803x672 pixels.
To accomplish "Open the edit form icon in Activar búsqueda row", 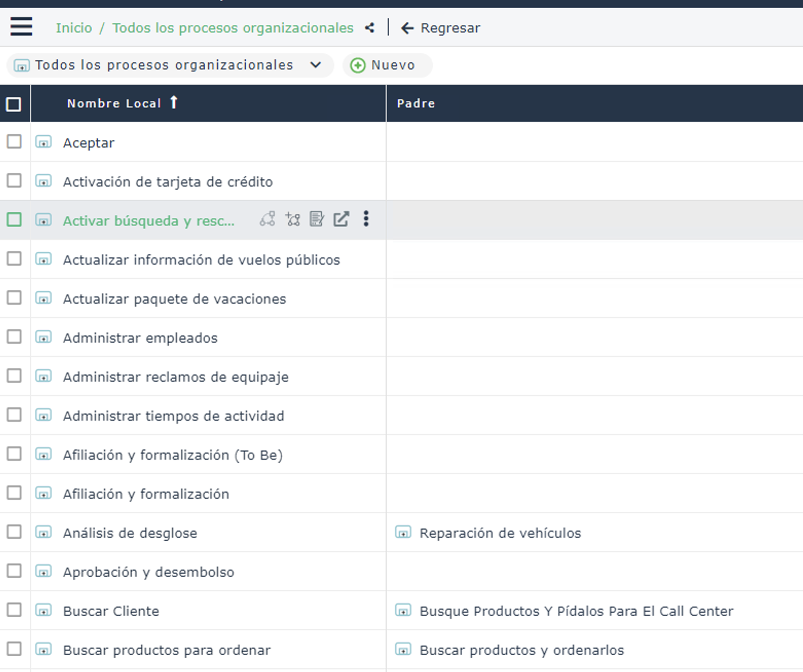I will tap(317, 219).
